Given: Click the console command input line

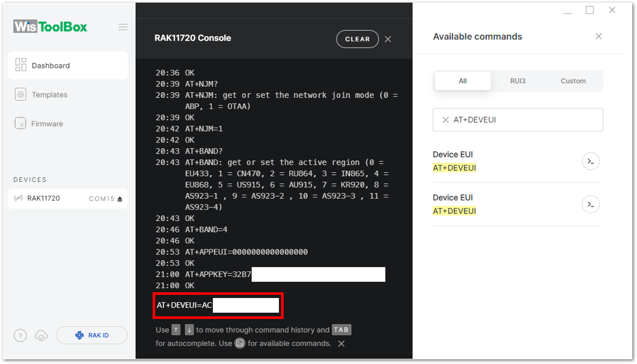Looking at the screenshot, I should tap(218, 305).
